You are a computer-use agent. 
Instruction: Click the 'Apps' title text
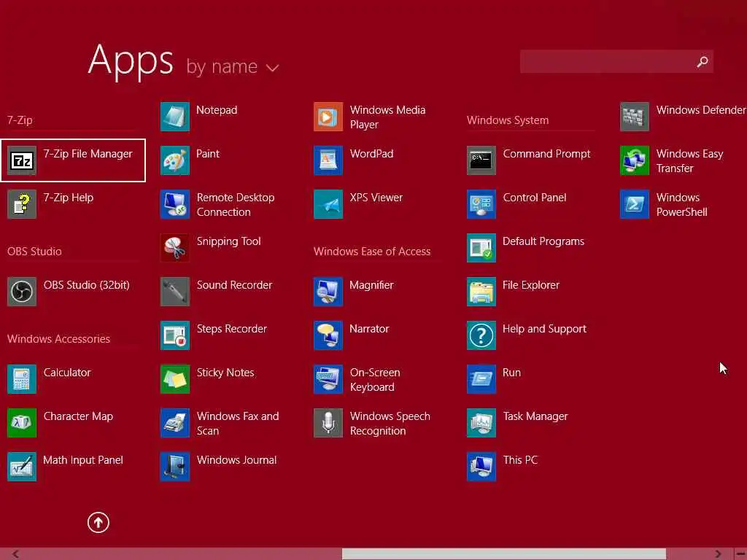click(x=131, y=61)
